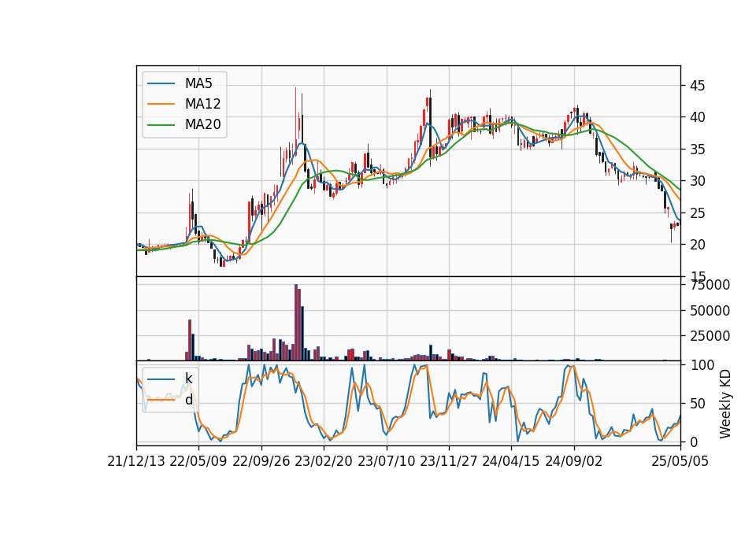This screenshot has height=543, width=756.
Task: Click the 23/07/10 date tick label
Action: [386, 462]
